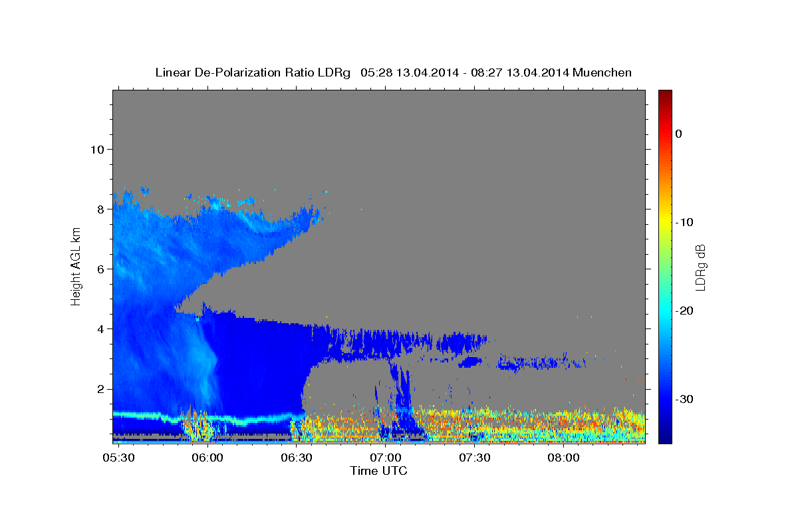The width and height of the screenshot is (798, 532).
Task: Click the "-30" colorbar tick label
Action: 685,399
